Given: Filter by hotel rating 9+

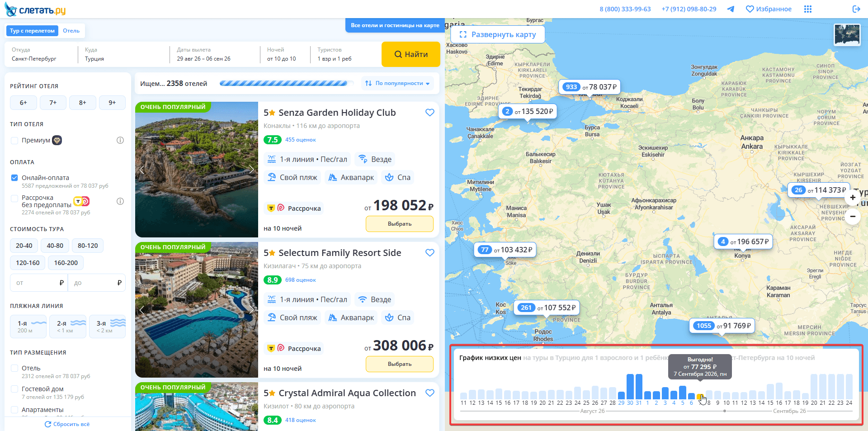Looking at the screenshot, I should pyautogui.click(x=112, y=103).
